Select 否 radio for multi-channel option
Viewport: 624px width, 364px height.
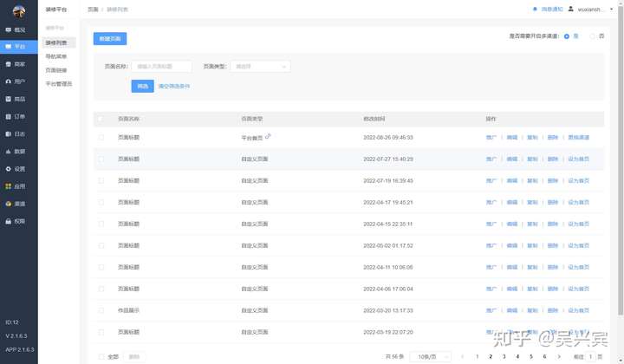[592, 36]
